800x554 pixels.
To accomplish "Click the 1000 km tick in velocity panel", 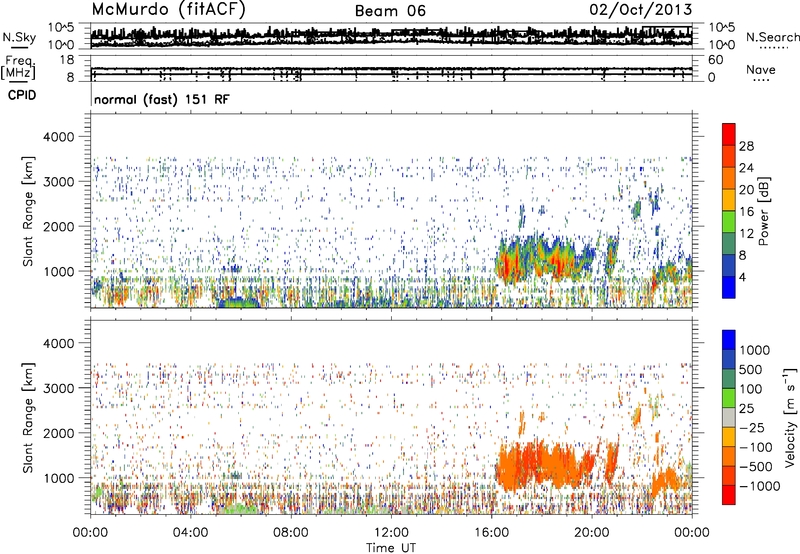I will point(59,478).
